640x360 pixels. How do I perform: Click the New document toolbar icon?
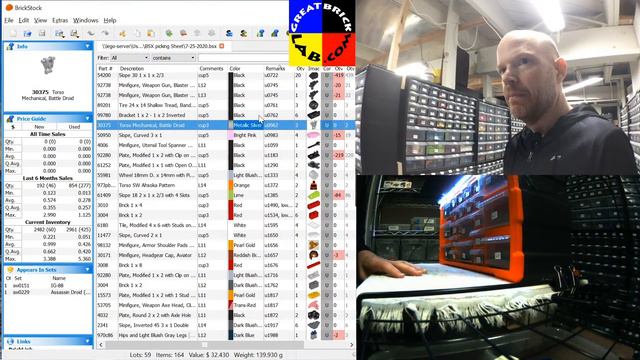[13, 33]
